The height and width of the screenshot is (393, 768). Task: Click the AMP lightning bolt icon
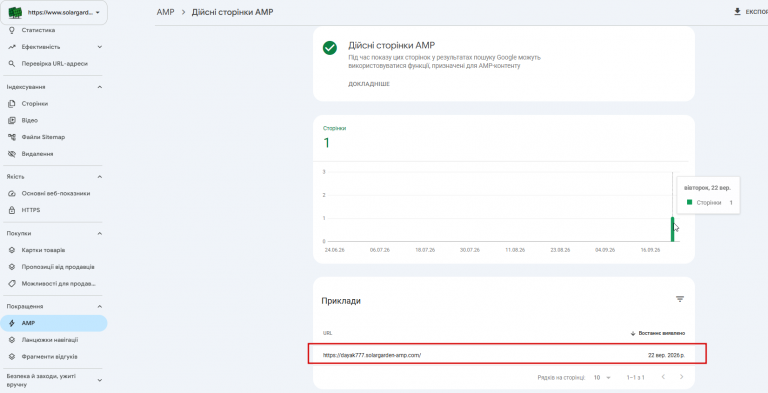pos(12,323)
